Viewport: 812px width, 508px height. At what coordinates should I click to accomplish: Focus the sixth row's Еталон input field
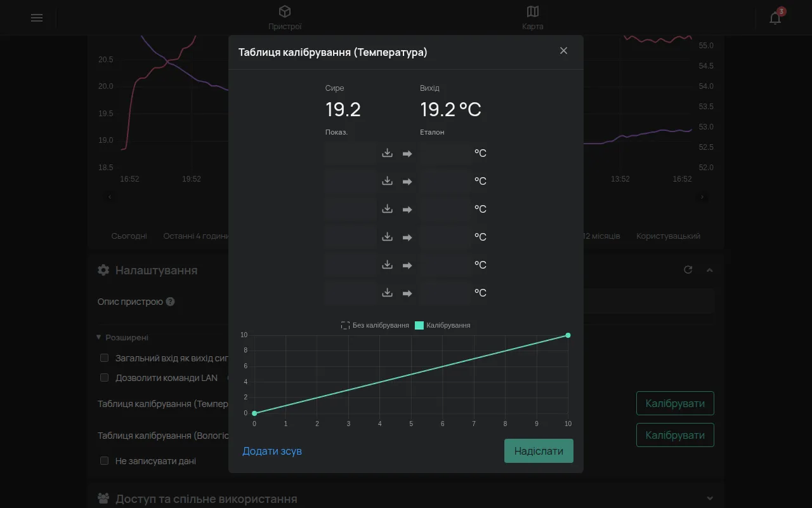(x=445, y=293)
